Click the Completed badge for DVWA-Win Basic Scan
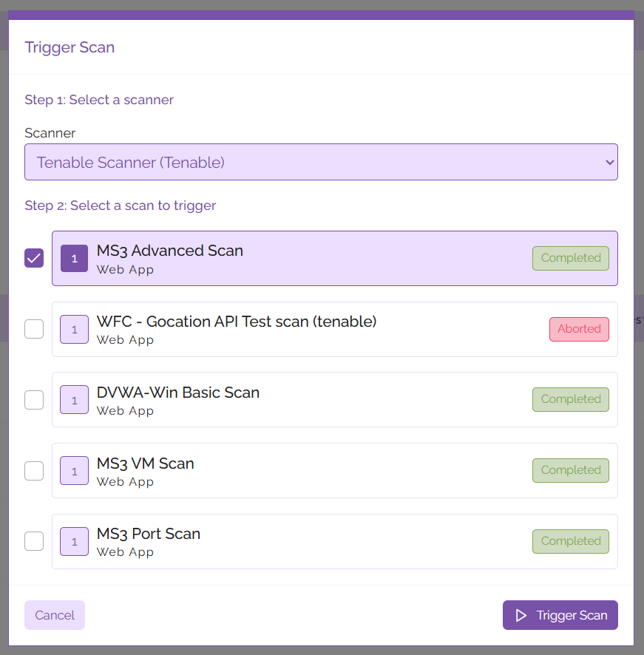This screenshot has height=655, width=644. click(570, 399)
